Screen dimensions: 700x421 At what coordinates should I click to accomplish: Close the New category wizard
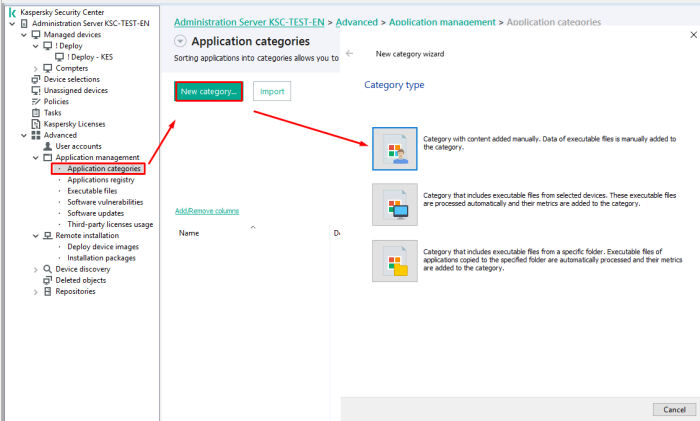(x=693, y=35)
